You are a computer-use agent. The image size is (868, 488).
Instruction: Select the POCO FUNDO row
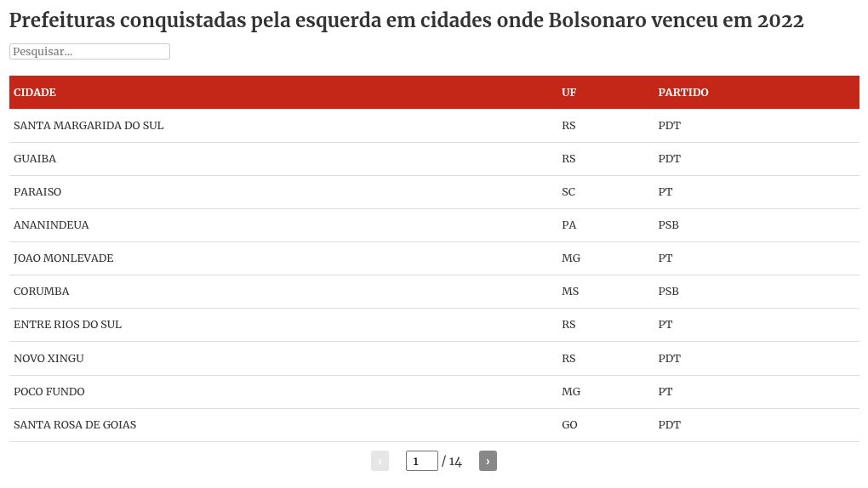[x=49, y=392]
